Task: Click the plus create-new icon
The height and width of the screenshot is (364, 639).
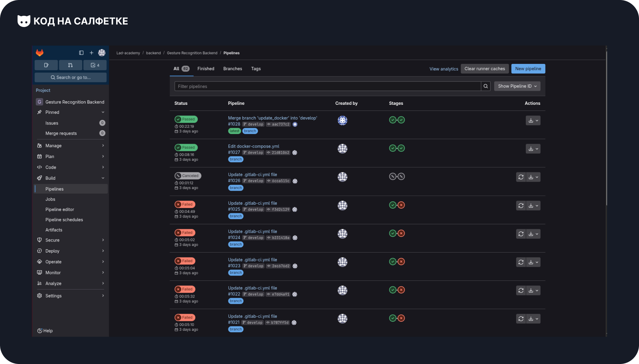Action: pyautogui.click(x=92, y=53)
